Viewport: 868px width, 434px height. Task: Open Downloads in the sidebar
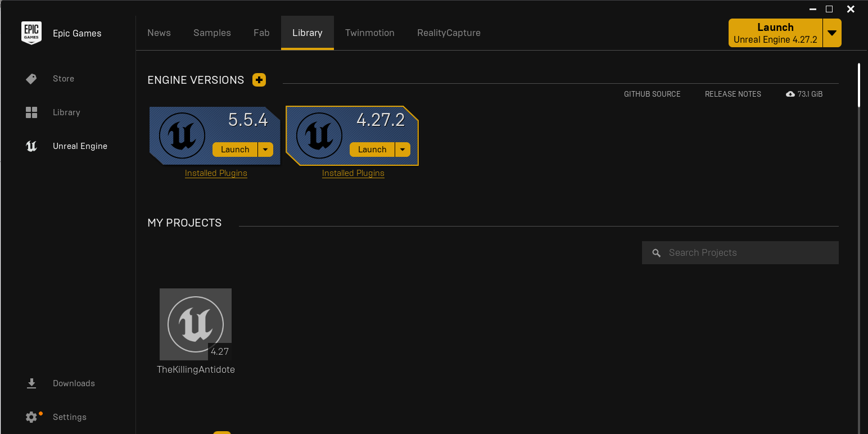(x=74, y=383)
